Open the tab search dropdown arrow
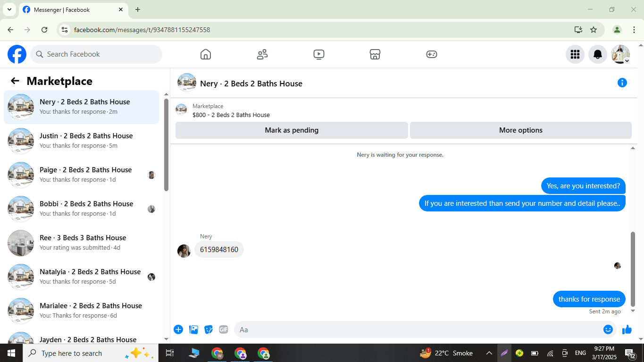The height and width of the screenshot is (362, 644). click(x=9, y=9)
